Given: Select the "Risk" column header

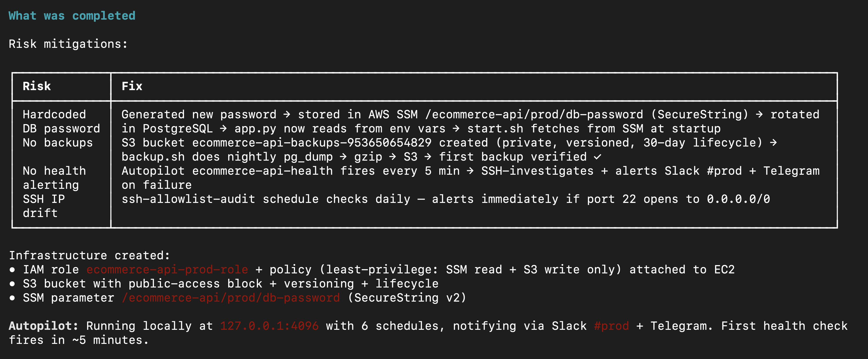Looking at the screenshot, I should (37, 86).
